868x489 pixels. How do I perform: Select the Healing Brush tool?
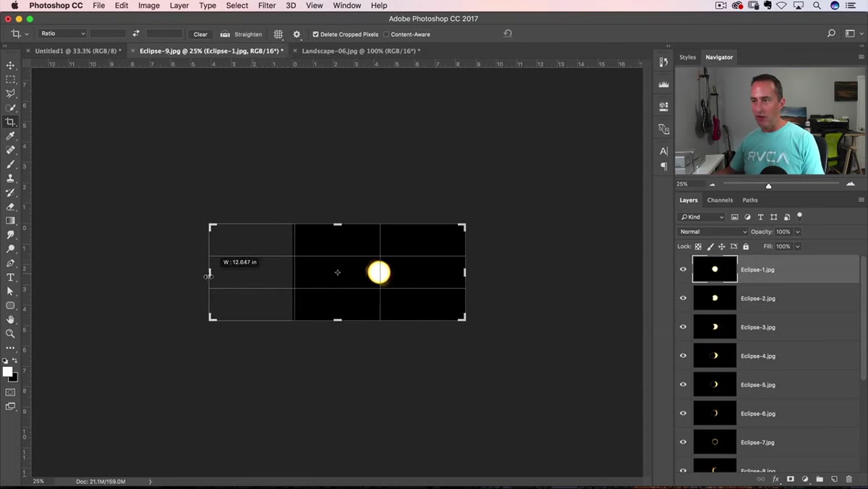click(10, 150)
